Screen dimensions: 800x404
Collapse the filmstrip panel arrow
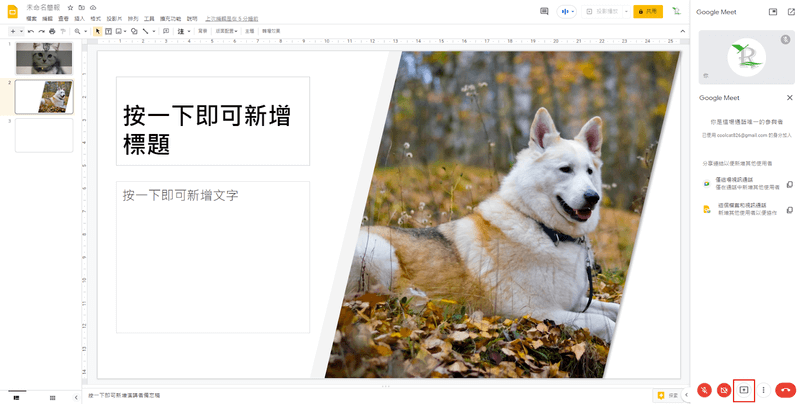click(x=76, y=397)
